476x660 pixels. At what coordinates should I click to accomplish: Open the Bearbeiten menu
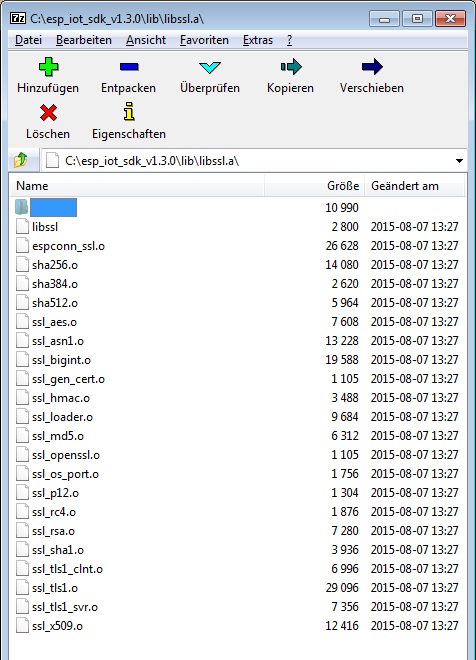click(x=84, y=40)
